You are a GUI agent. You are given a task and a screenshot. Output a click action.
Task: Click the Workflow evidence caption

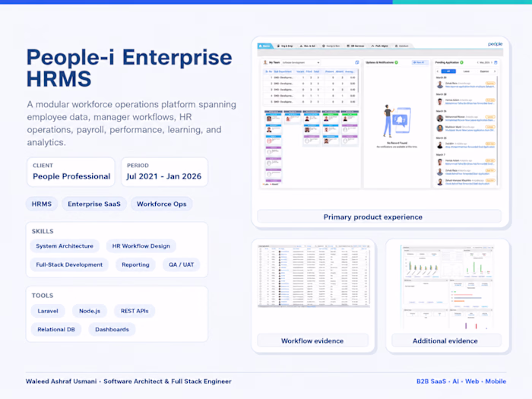coord(312,340)
